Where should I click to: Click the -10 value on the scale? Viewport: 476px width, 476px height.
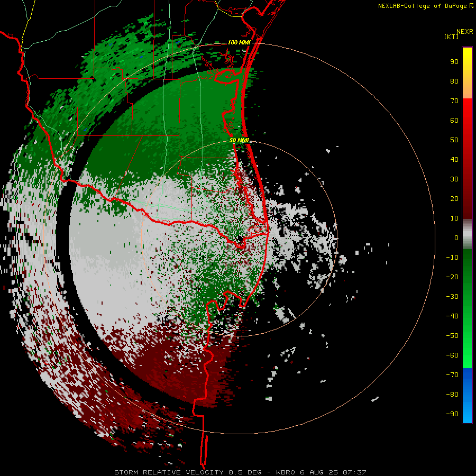coord(452,258)
